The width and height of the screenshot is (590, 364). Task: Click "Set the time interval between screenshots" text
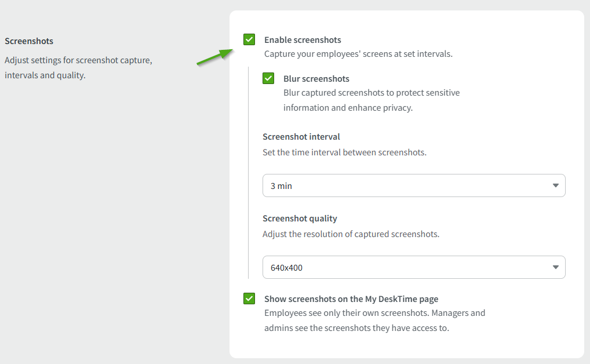(x=344, y=153)
